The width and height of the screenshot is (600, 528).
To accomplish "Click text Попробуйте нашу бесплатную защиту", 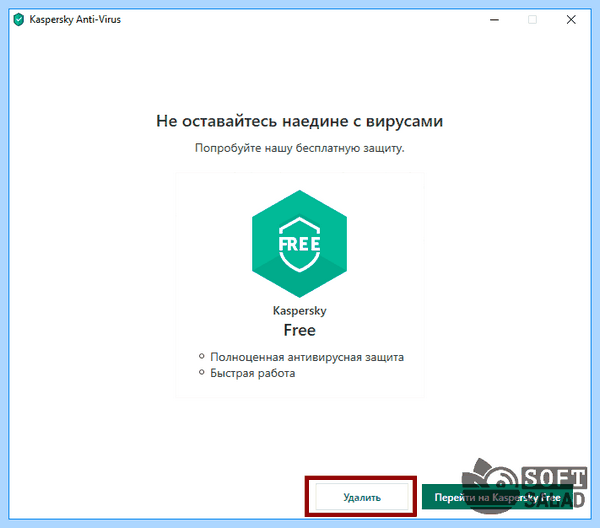I will pos(300,148).
